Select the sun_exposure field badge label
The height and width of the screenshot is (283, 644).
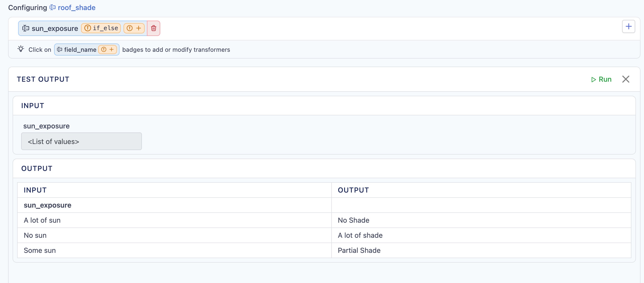coord(55,28)
